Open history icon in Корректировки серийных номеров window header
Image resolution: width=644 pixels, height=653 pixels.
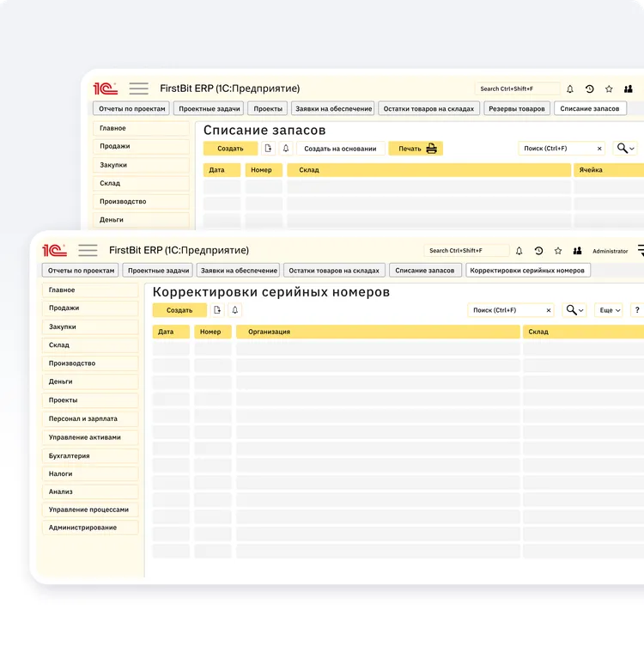538,251
